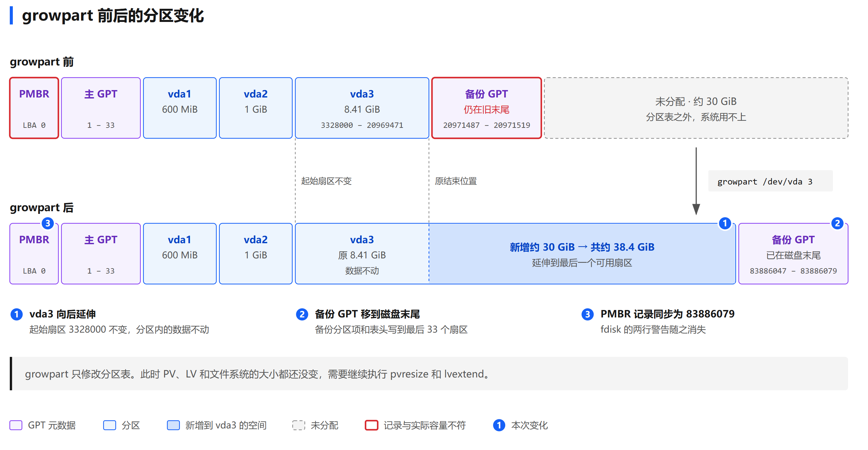The width and height of the screenshot is (868, 450).
Task: Click the 主 GPT box in growpart 后 row
Action: tap(101, 254)
